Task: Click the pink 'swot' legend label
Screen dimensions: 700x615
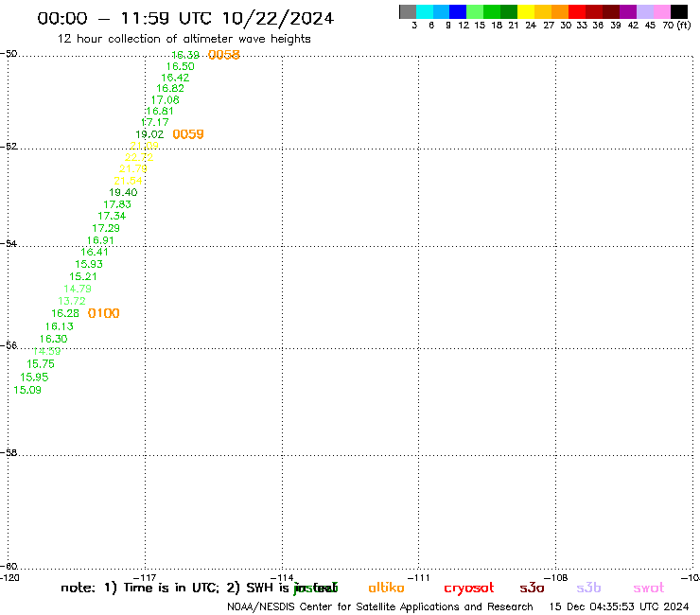Action: (649, 588)
